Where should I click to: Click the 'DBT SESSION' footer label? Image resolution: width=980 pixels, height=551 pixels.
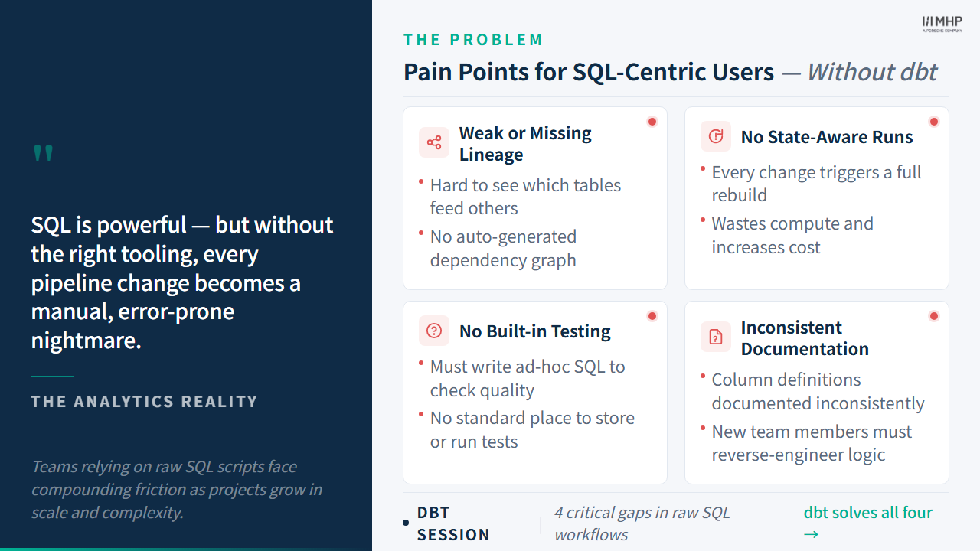click(453, 523)
